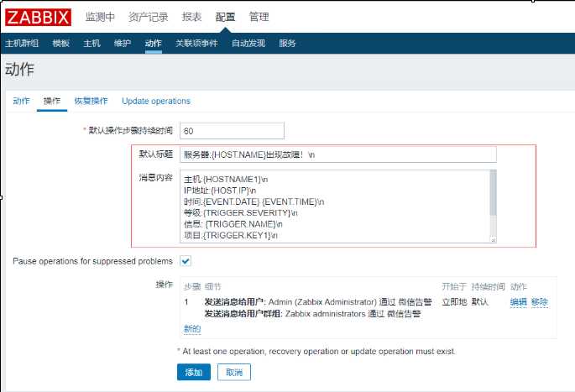The height and width of the screenshot is (392, 575).
Task: Click the 步骤 column header
Action: (192, 286)
